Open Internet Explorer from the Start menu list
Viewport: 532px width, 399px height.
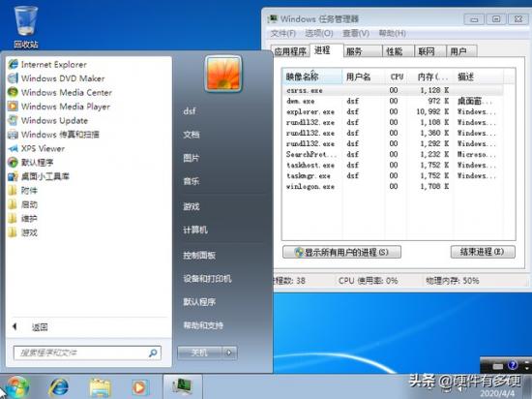point(47,64)
